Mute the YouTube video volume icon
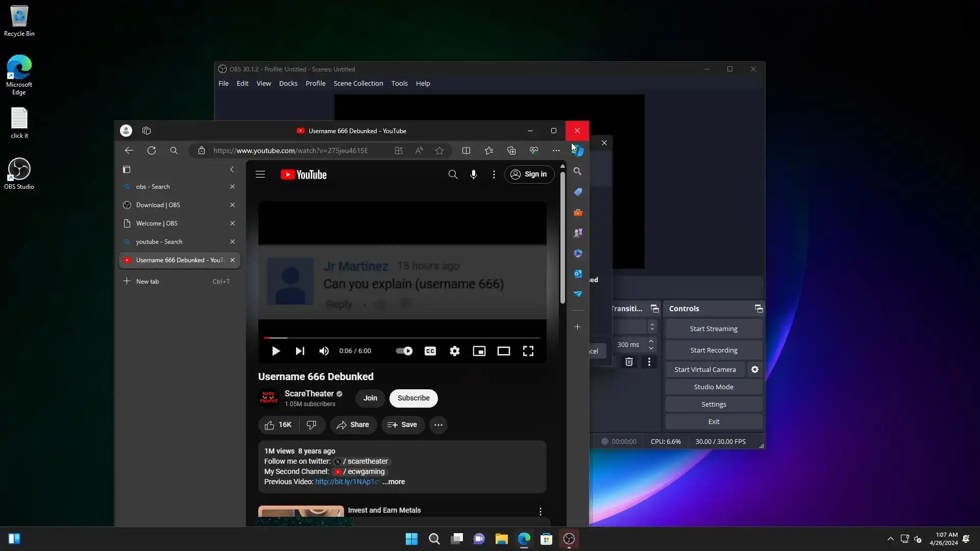The height and width of the screenshot is (551, 980). (x=324, y=351)
